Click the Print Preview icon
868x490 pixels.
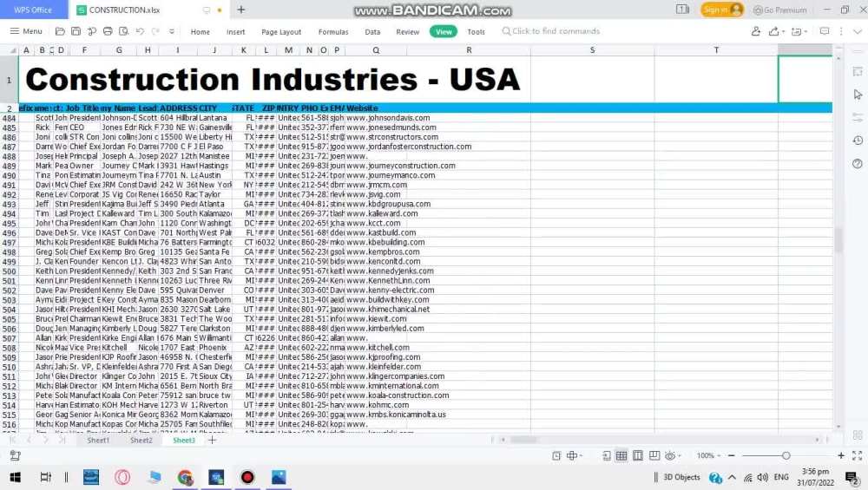pyautogui.click(x=124, y=31)
